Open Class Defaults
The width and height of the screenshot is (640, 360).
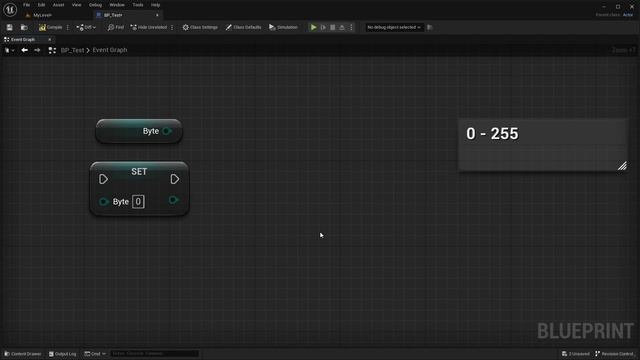[x=243, y=27]
